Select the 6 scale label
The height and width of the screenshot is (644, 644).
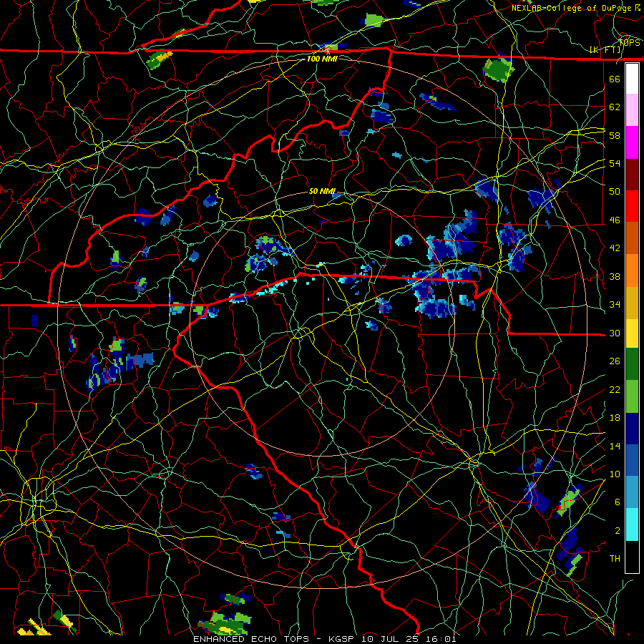[x=618, y=502]
